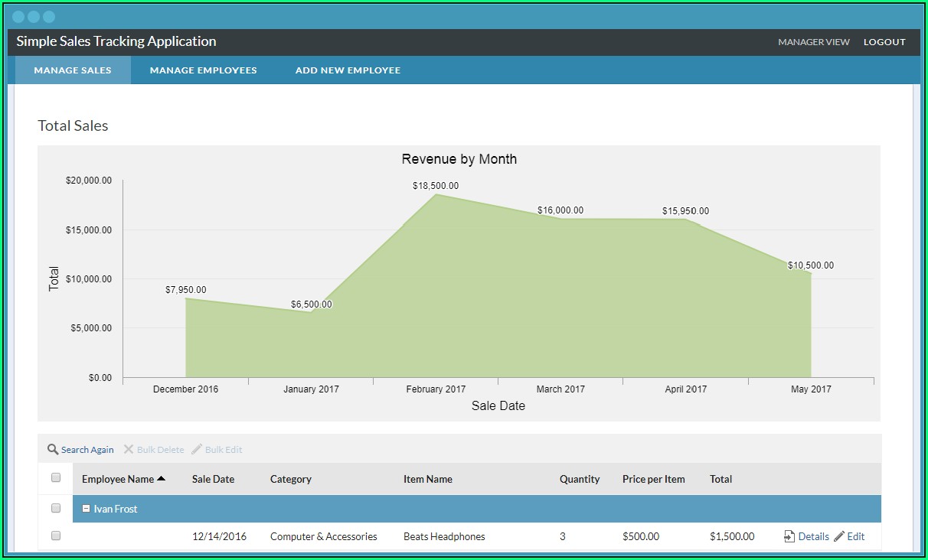
Task: Select the Beats Headphones row checkbox
Action: tap(56, 536)
